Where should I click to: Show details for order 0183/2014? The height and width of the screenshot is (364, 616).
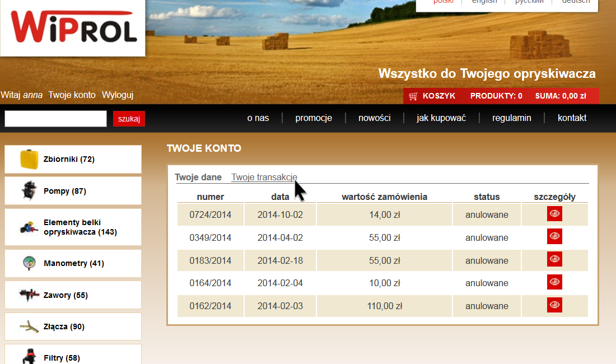[554, 259]
